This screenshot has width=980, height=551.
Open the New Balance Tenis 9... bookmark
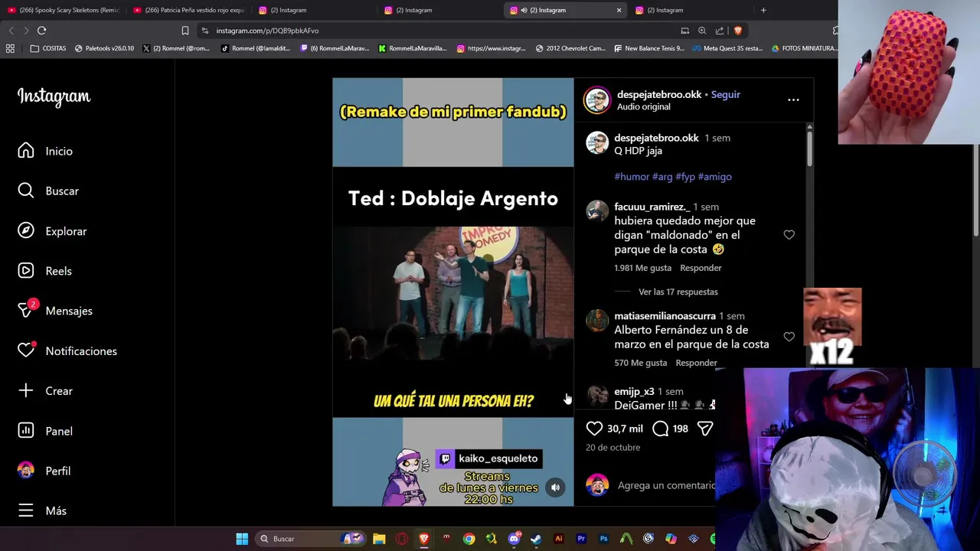pos(648,48)
